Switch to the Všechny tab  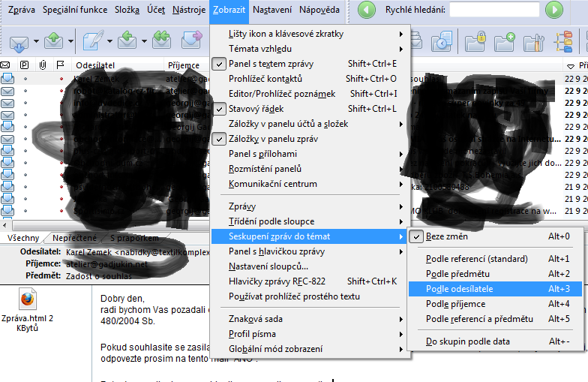[23, 238]
